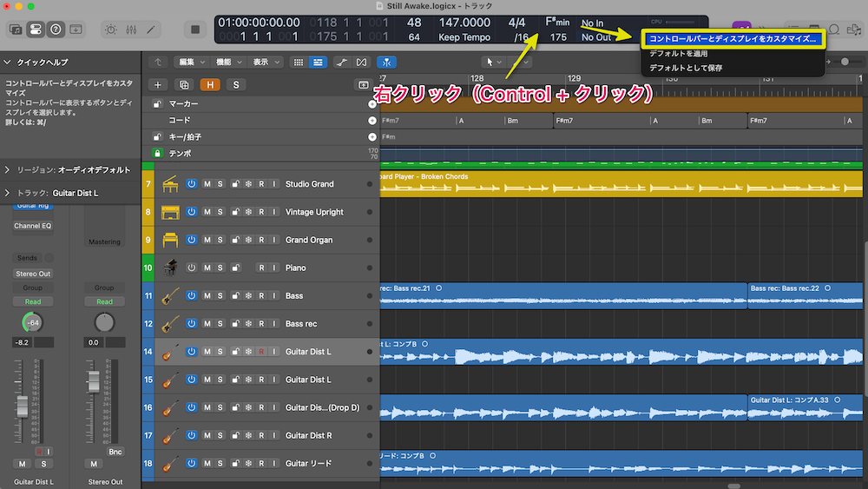Screen dimensions: 868x489
Task: Select コントロールバーとディスプレイをカスタマイズ menu item
Action: click(732, 39)
